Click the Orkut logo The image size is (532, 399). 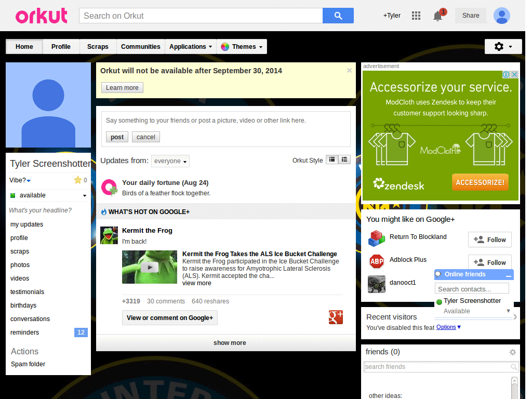coord(42,16)
